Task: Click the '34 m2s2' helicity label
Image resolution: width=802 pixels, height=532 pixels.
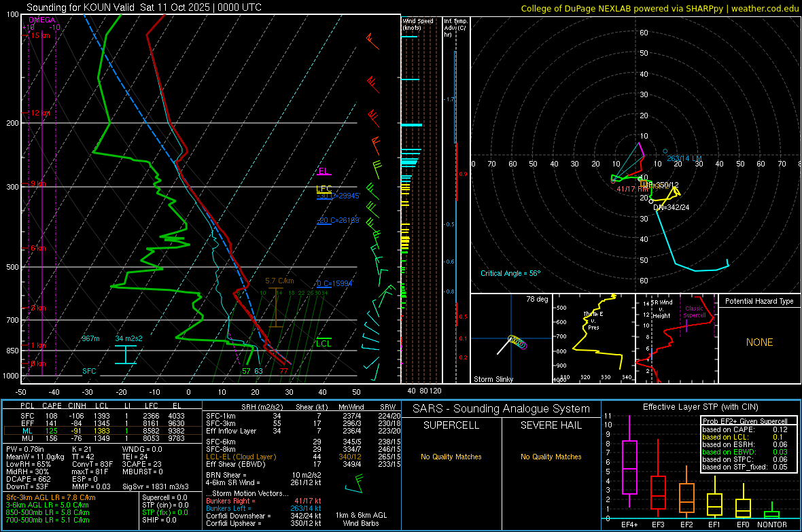Action: pyautogui.click(x=129, y=338)
